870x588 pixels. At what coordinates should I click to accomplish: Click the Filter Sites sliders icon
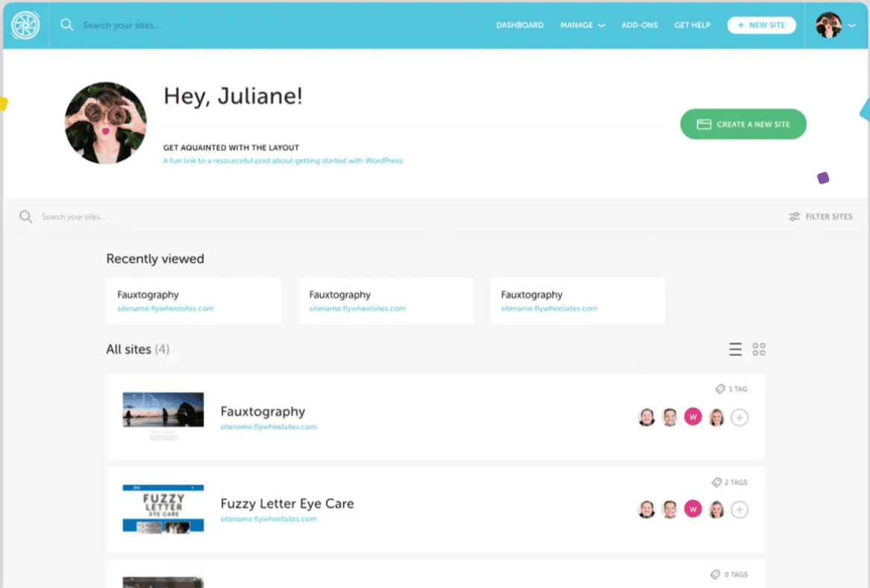coord(795,216)
